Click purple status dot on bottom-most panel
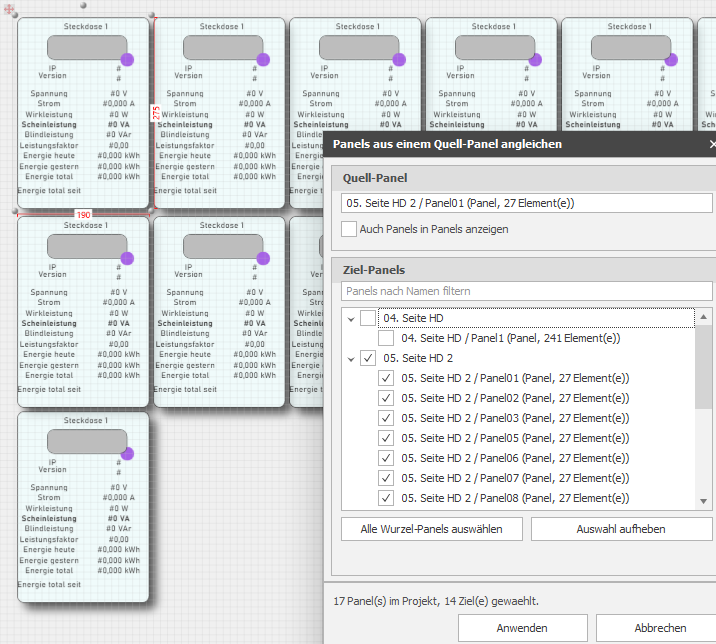Screen dimensions: 716x644 pos(127,454)
